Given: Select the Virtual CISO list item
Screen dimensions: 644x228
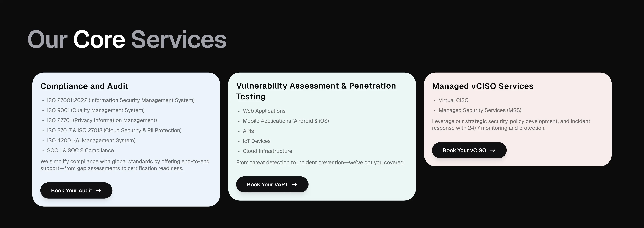Looking at the screenshot, I should 454,100.
